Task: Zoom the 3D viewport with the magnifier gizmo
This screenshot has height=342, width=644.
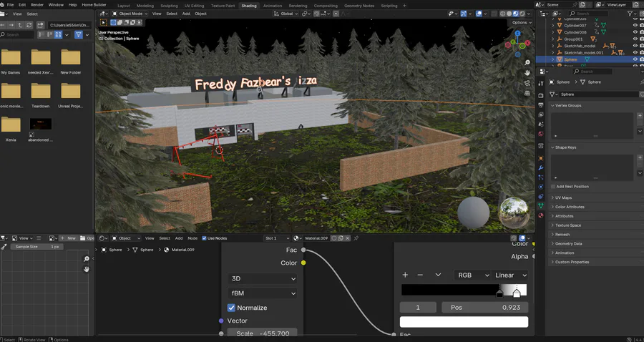Action: [x=527, y=62]
